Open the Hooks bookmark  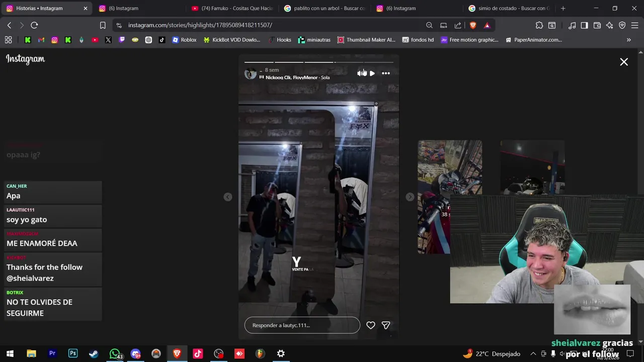click(x=280, y=40)
